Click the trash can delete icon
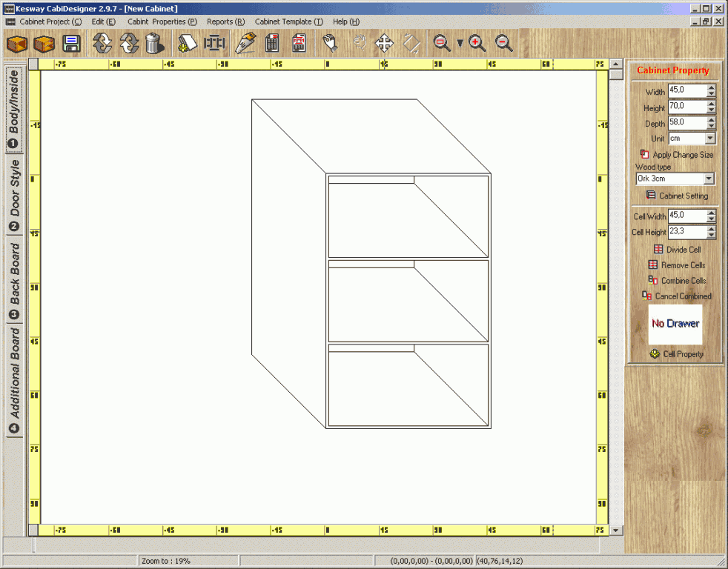This screenshot has height=569, width=728. [154, 43]
